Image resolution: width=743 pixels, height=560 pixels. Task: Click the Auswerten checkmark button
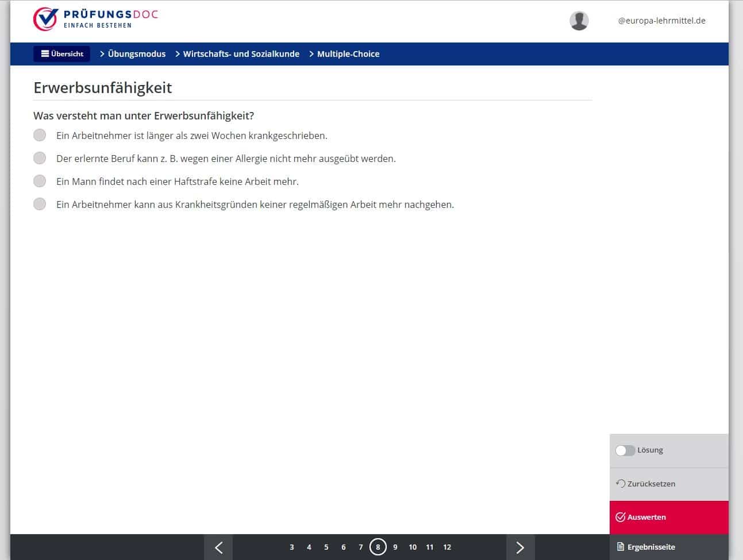pos(668,517)
